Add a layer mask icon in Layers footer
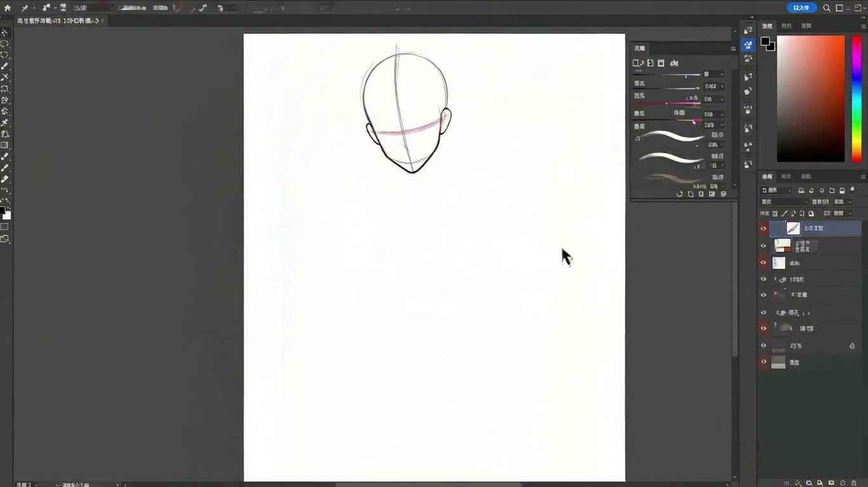 810,483
